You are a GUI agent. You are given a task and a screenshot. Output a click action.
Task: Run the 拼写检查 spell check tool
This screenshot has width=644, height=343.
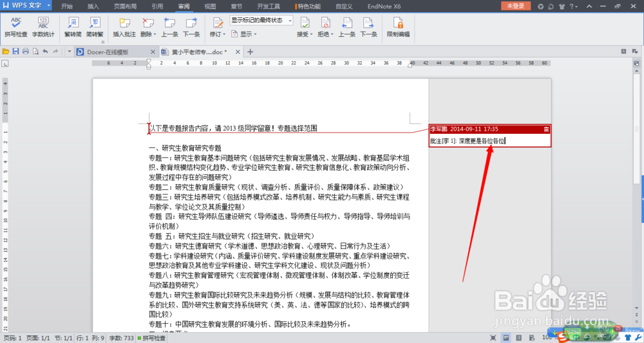16,27
